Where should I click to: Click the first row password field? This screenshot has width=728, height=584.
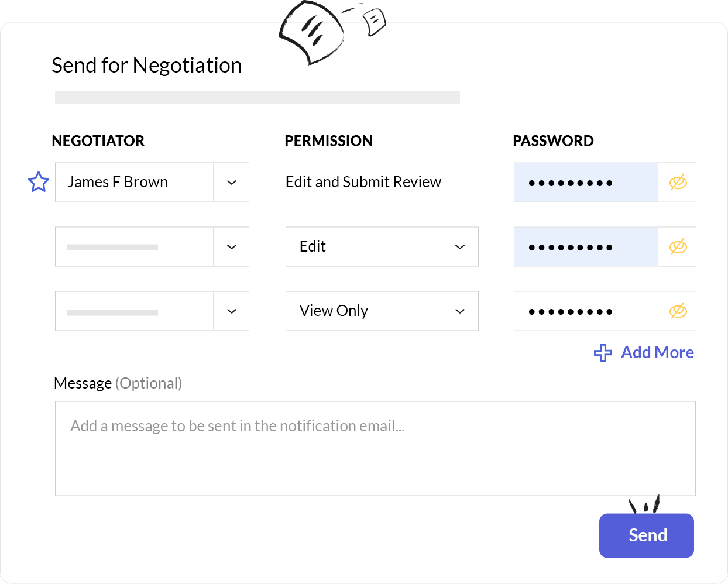(x=586, y=183)
